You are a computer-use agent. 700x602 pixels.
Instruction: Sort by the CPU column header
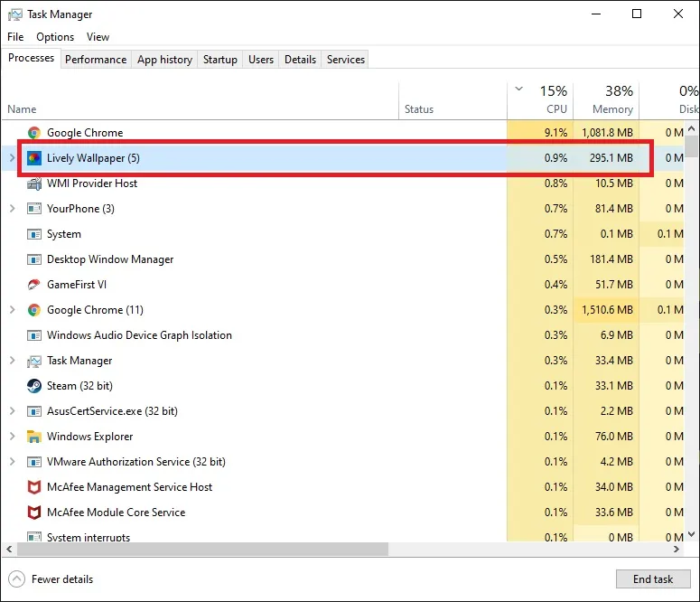(540, 101)
